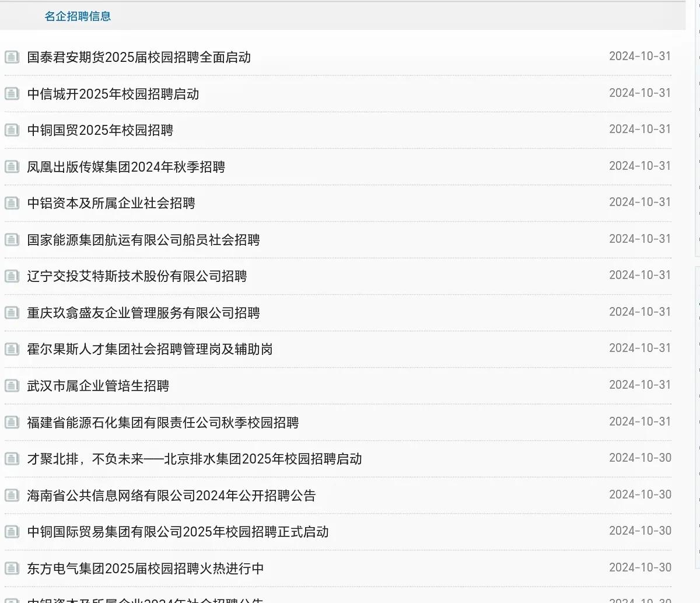Click date 2024-10-30 on 中铜国际贸易集团 row
Image resolution: width=700 pixels, height=603 pixels.
[640, 531]
